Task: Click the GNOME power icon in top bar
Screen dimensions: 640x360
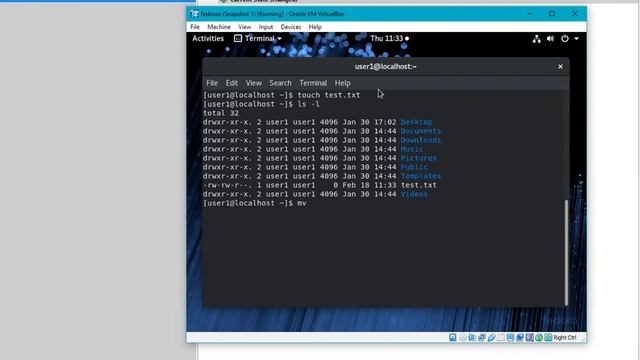Action: point(565,39)
